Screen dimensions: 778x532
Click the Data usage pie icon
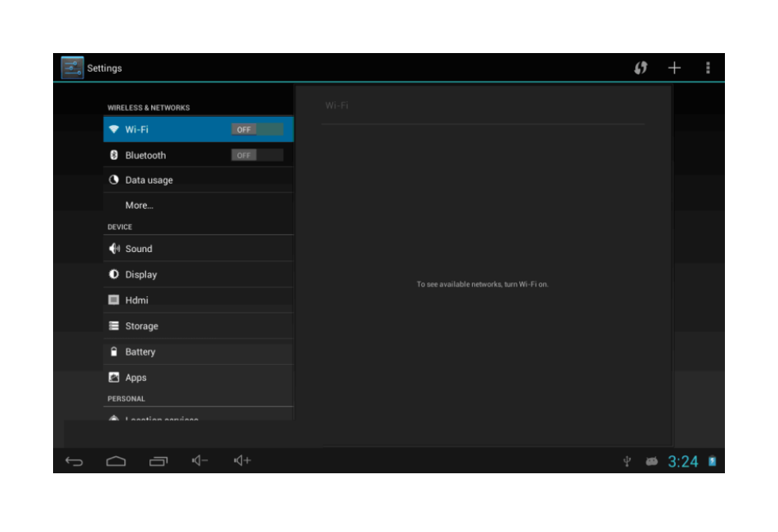113,180
